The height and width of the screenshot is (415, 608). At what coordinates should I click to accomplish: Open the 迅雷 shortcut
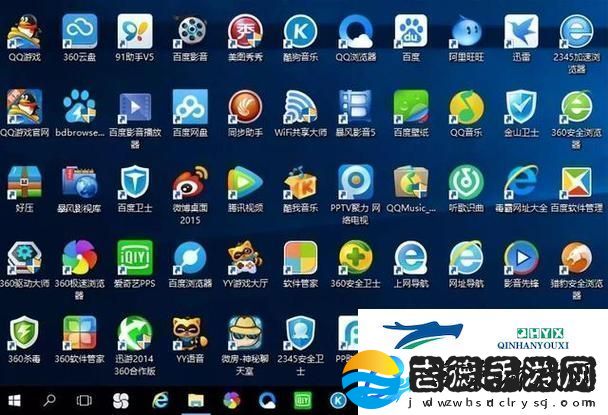point(521,32)
